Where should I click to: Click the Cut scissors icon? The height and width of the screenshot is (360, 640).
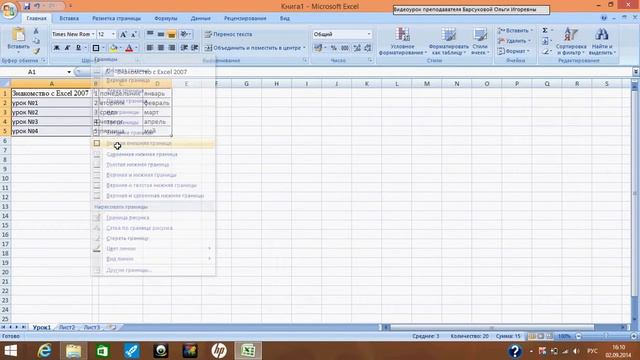(x=36, y=31)
